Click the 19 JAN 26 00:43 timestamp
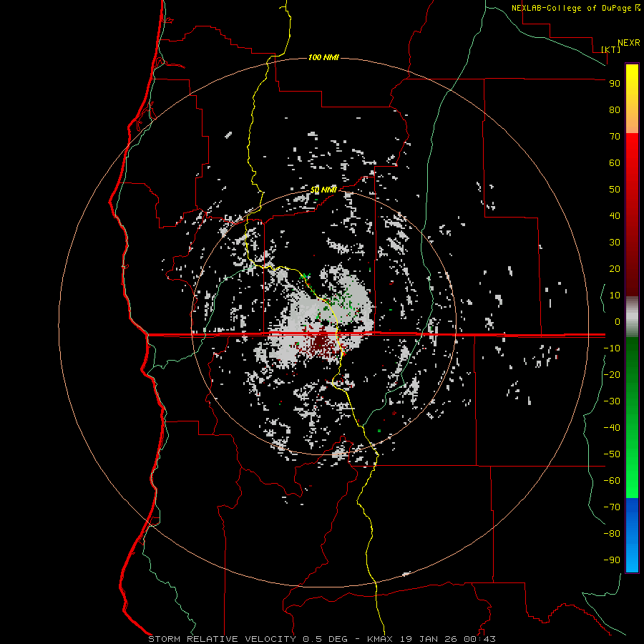The width and height of the screenshot is (644, 644). point(448,639)
